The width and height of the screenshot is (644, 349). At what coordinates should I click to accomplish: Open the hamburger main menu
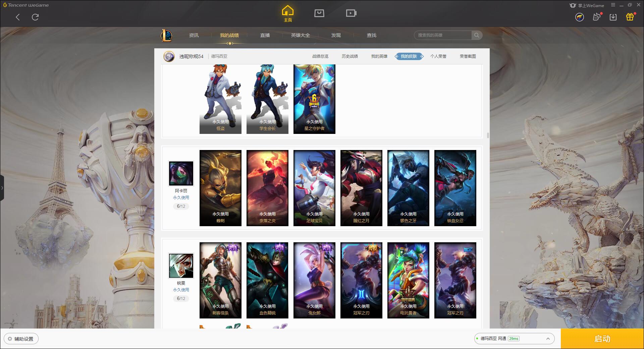click(613, 5)
